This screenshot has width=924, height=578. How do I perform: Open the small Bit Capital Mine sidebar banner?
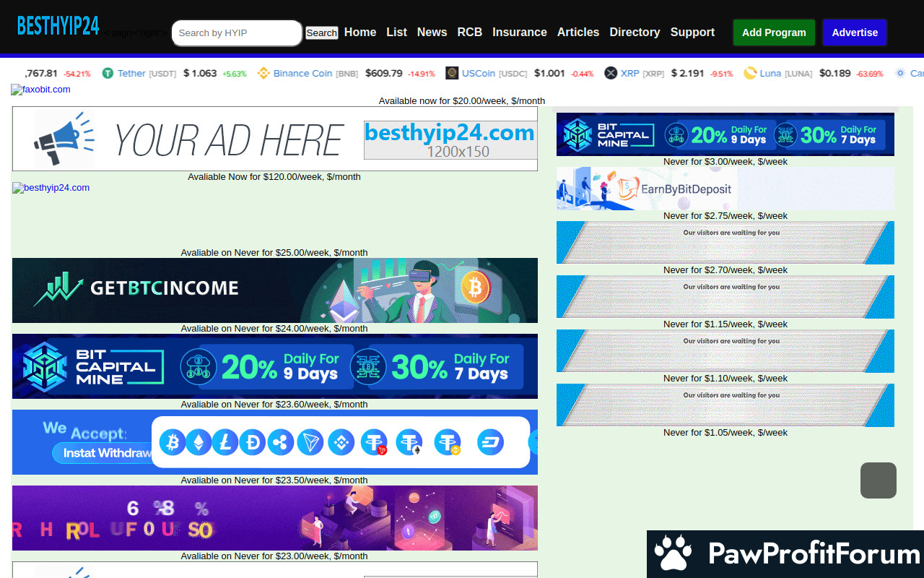725,134
